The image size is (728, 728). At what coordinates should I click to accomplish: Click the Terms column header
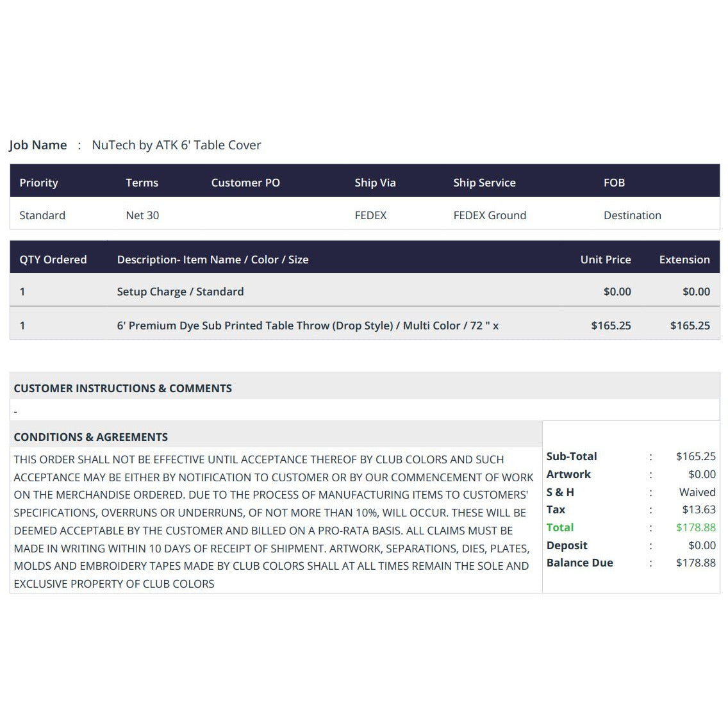(142, 183)
